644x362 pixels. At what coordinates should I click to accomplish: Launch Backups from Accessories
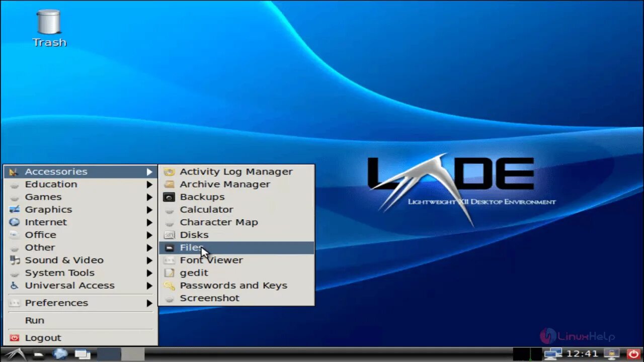click(236, 197)
